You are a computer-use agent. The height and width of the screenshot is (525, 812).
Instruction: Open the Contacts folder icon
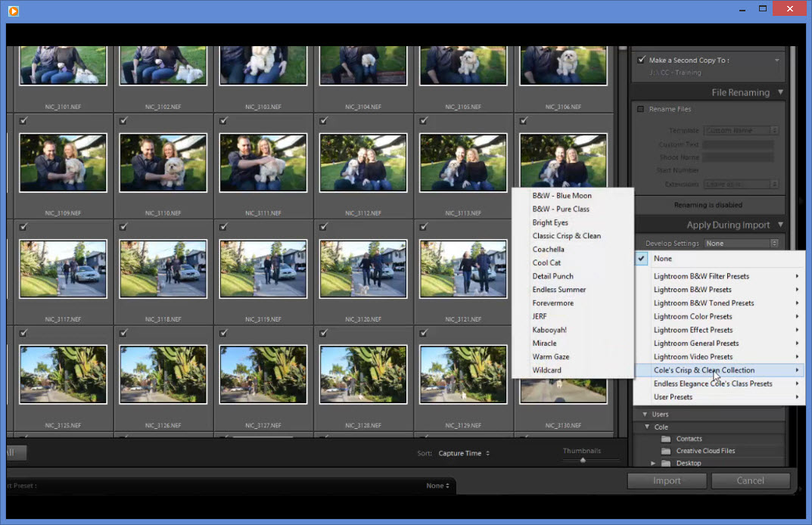tap(666, 439)
